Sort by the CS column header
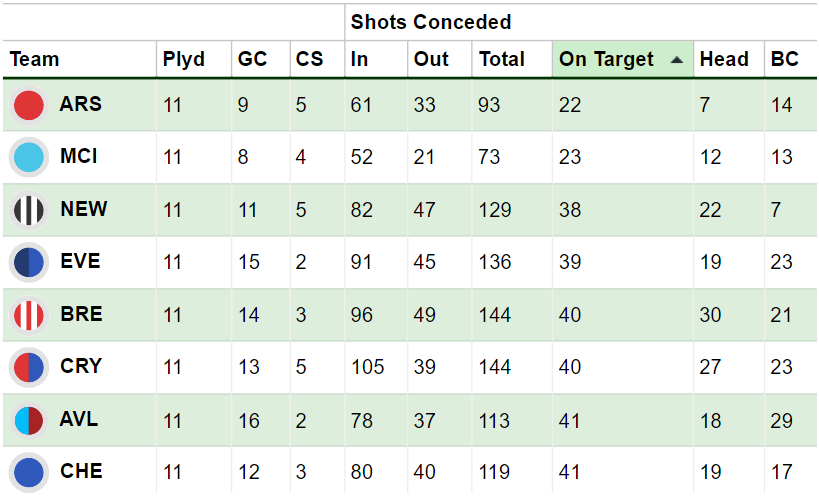This screenshot has width=819, height=498. [x=309, y=59]
